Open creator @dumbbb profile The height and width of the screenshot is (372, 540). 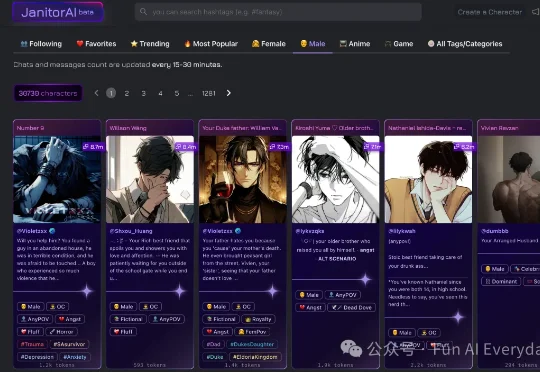[x=495, y=231]
